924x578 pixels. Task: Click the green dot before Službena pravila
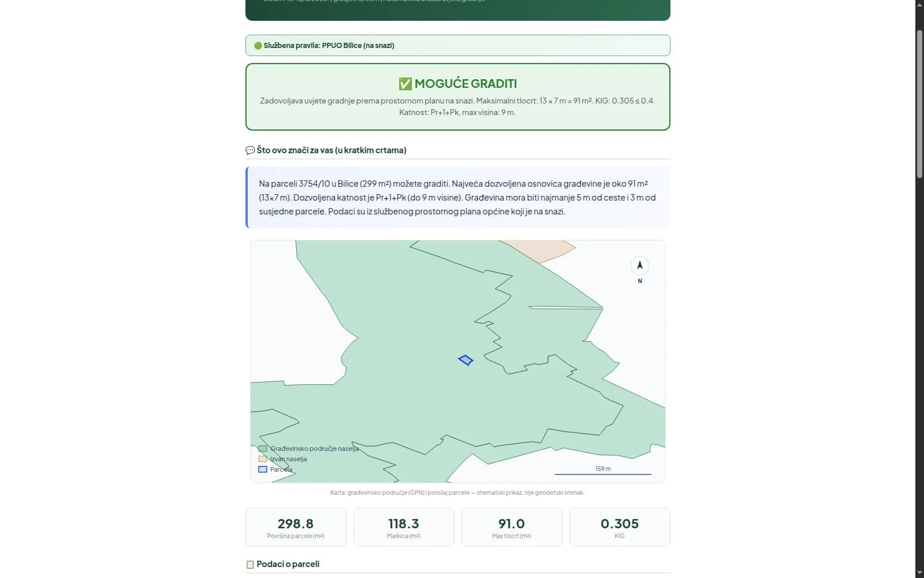[x=258, y=46]
